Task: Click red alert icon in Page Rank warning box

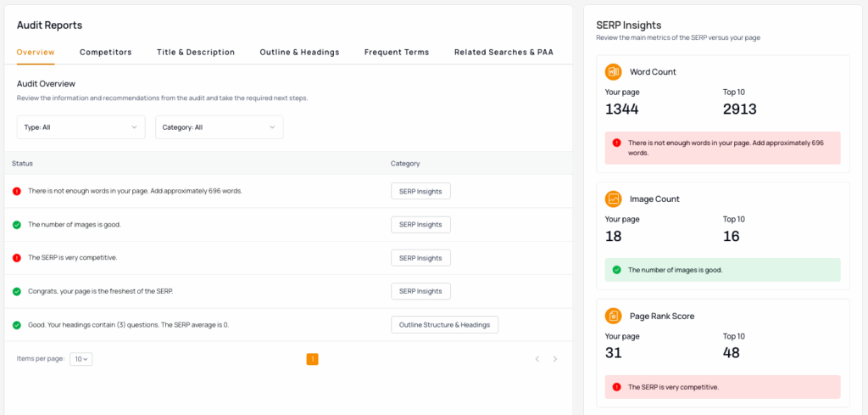Action: click(x=617, y=387)
